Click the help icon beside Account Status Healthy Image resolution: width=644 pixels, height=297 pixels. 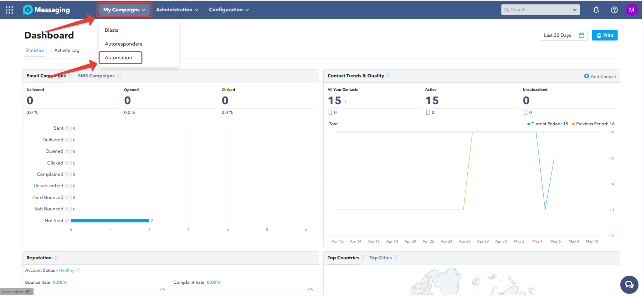78,270
